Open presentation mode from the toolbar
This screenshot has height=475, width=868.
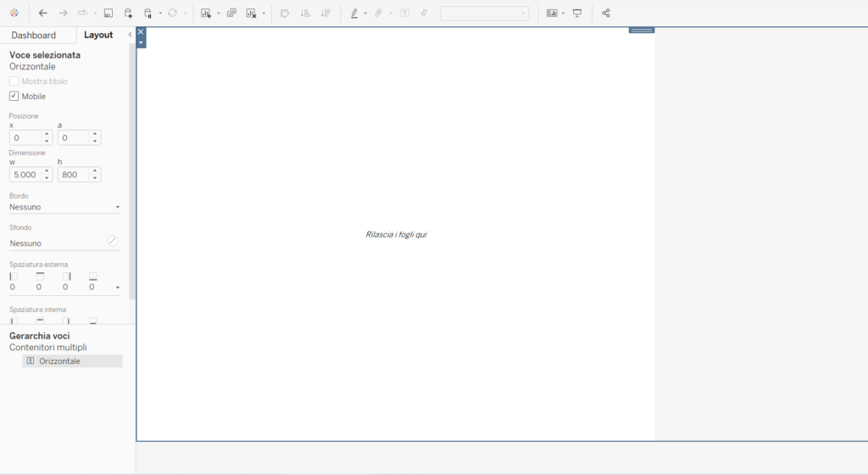(577, 14)
